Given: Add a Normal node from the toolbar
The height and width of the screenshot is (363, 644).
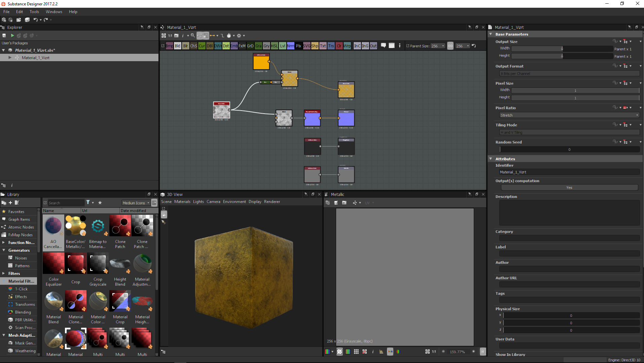Looking at the screenshot, I should 290,46.
